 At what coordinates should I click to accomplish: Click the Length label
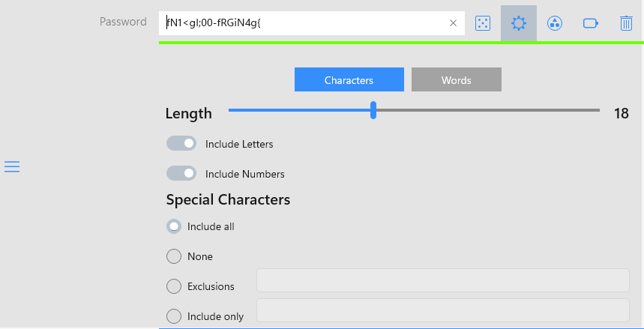point(188,113)
